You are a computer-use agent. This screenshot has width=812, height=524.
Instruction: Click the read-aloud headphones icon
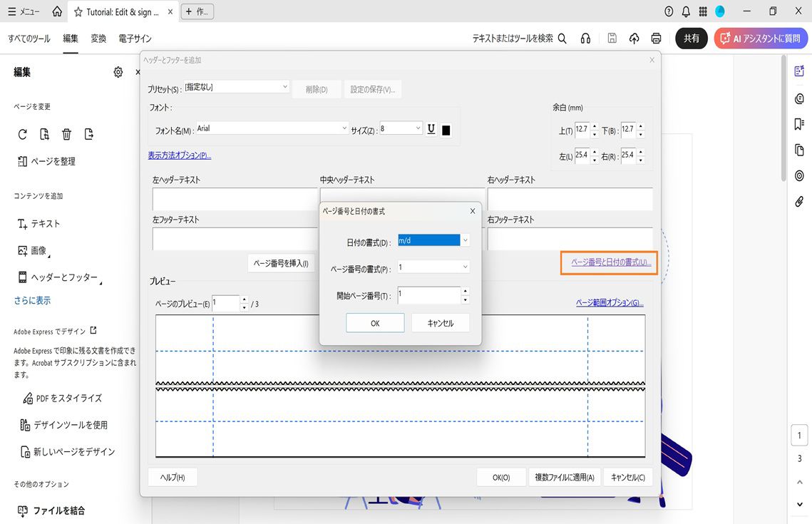585,38
